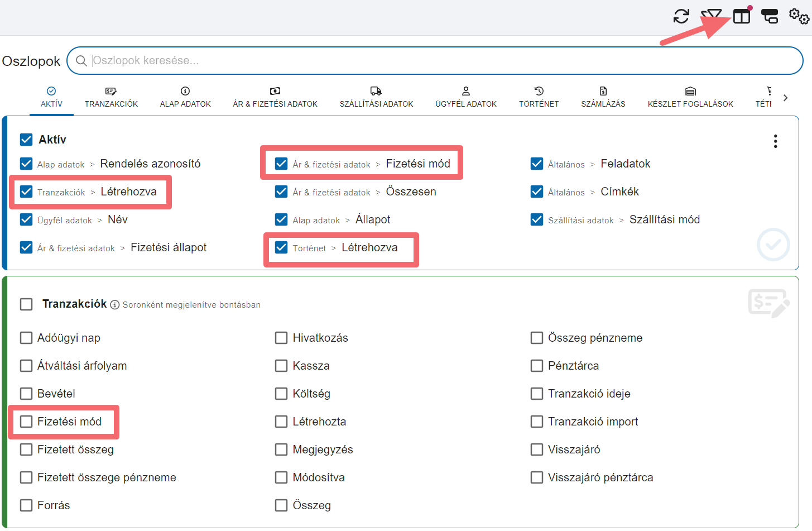Click the refresh icon in top toolbar
Screen dimensions: 812x531
pos(681,16)
